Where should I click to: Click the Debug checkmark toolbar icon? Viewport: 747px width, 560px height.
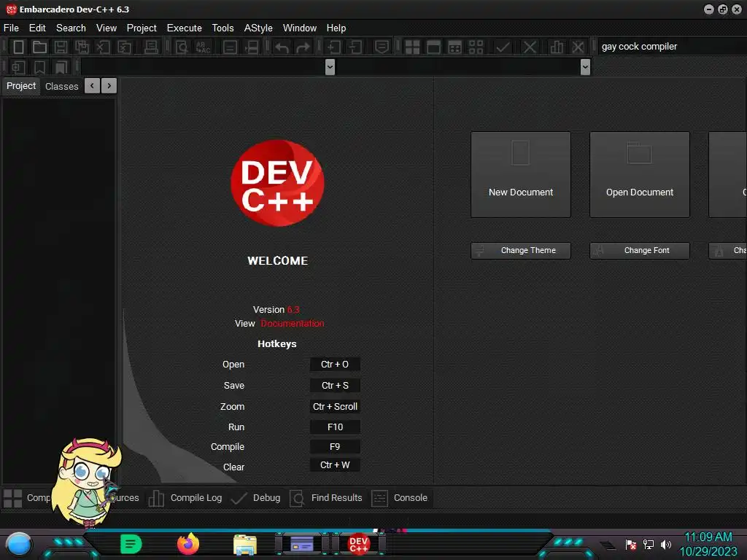(503, 47)
